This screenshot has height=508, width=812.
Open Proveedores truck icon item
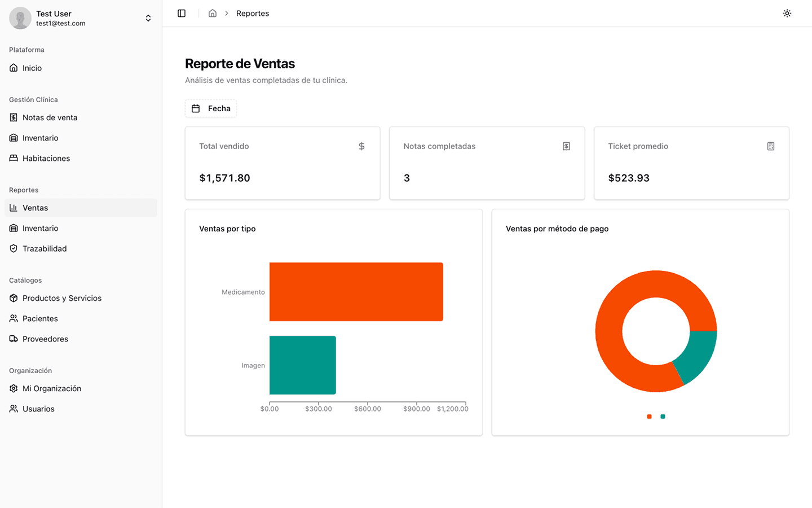point(14,339)
